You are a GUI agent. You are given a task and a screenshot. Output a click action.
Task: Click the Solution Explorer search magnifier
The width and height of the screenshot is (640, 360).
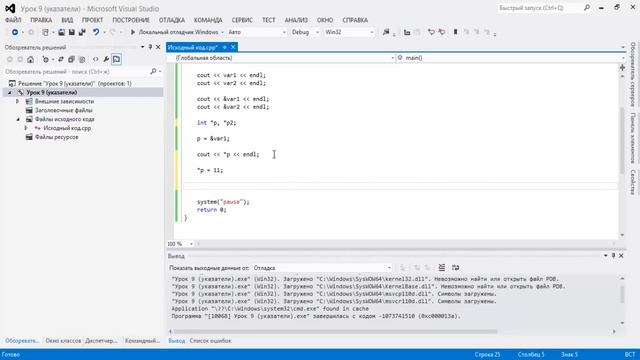pyautogui.click(x=153, y=71)
